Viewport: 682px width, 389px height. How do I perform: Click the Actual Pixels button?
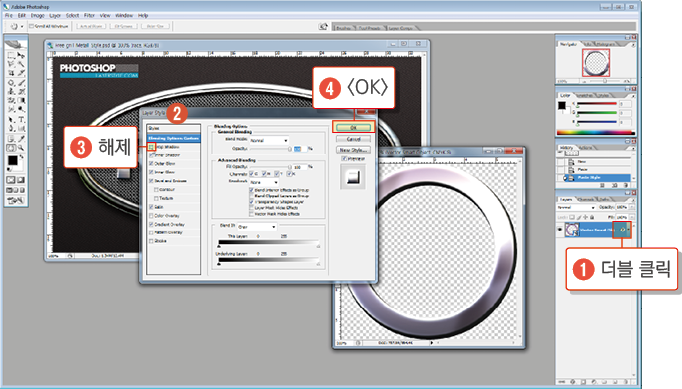click(91, 26)
